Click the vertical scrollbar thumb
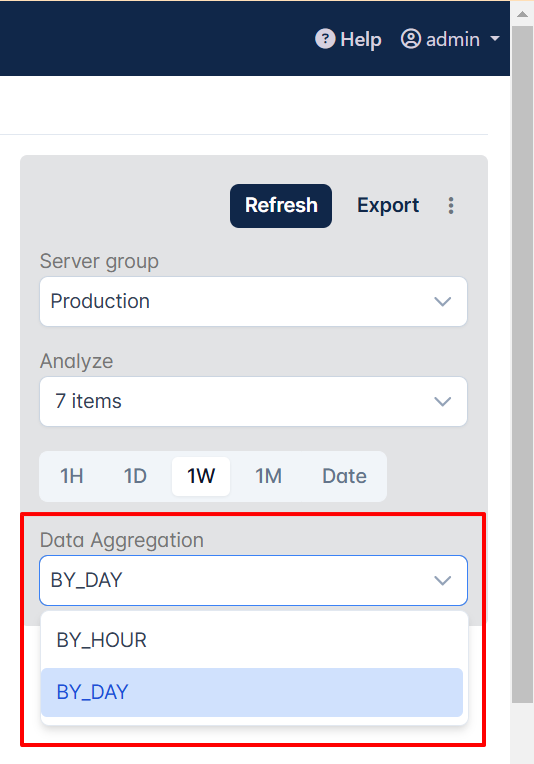The height and width of the screenshot is (764, 534). click(522, 364)
